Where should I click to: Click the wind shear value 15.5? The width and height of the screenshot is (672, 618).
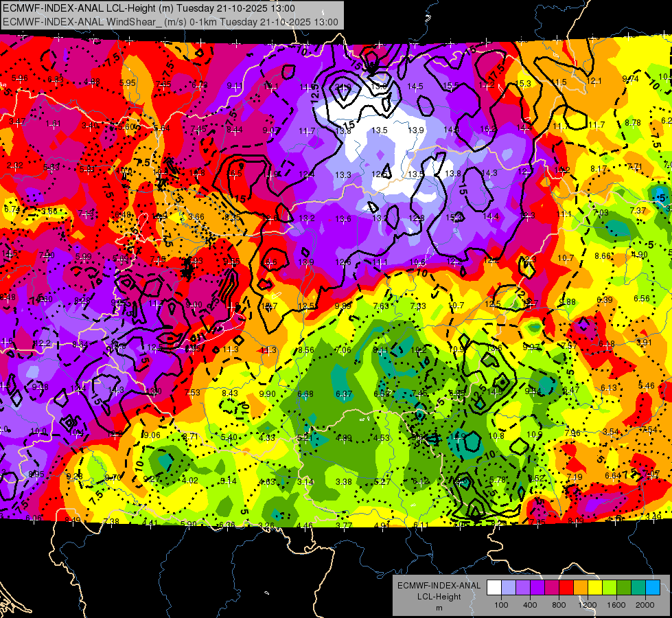[451, 86]
